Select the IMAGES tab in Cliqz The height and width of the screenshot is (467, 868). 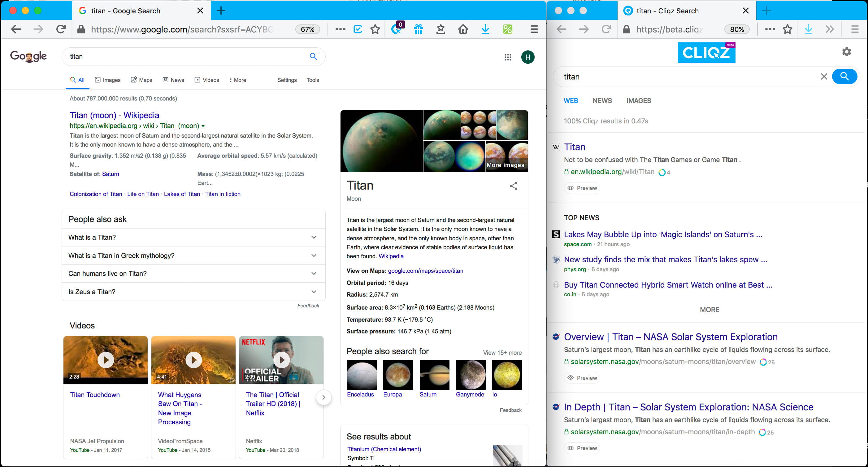[639, 101]
